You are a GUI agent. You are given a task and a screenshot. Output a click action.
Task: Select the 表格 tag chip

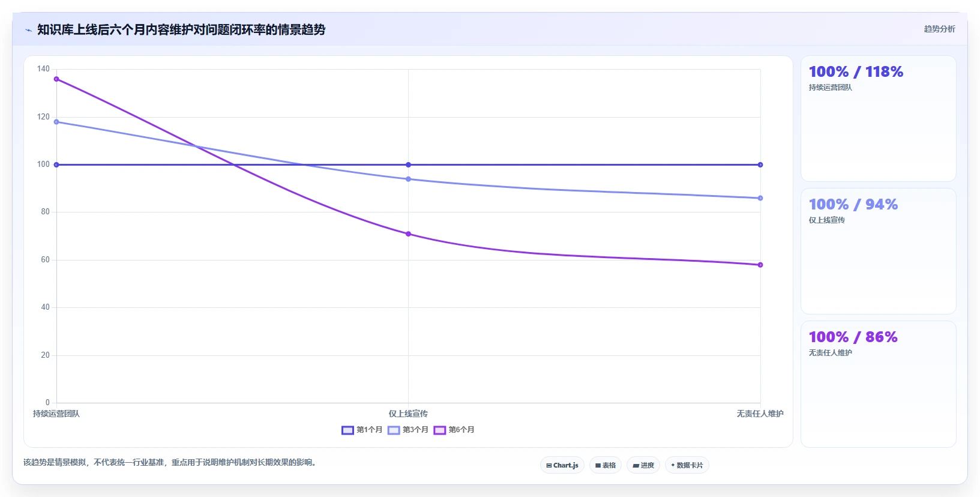(606, 465)
